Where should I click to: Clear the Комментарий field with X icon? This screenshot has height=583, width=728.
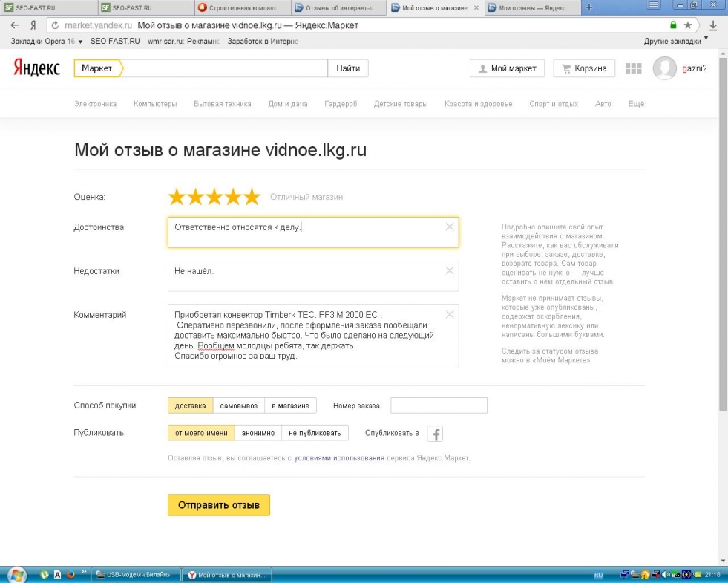point(449,315)
